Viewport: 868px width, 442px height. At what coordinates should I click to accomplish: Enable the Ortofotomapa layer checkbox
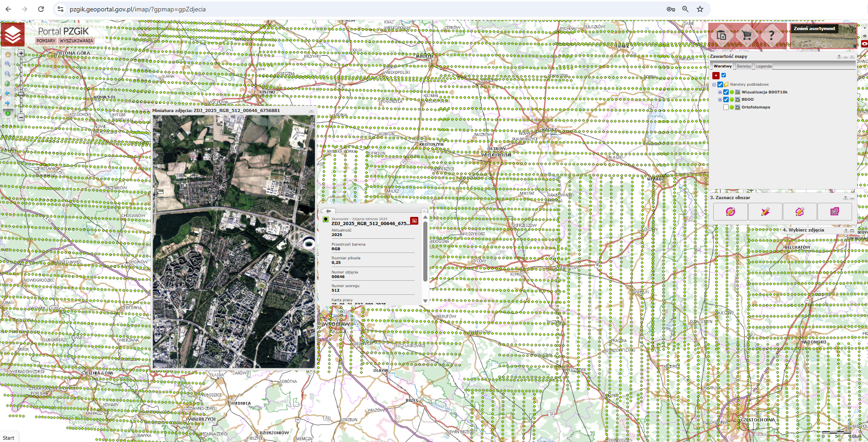pos(726,108)
